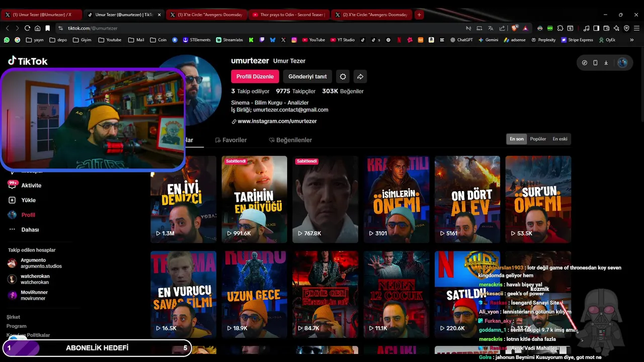
Task: Bookmark this page with bookmark icon
Action: click(x=47, y=28)
